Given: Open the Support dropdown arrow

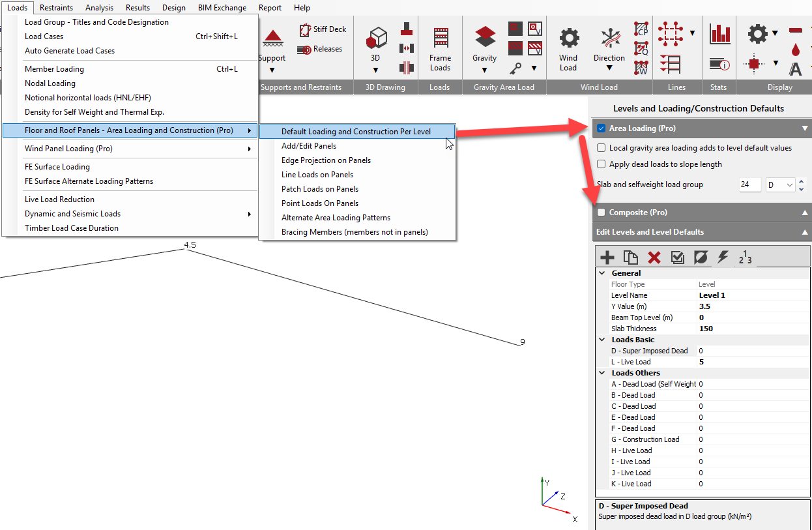Looking at the screenshot, I should [x=272, y=70].
